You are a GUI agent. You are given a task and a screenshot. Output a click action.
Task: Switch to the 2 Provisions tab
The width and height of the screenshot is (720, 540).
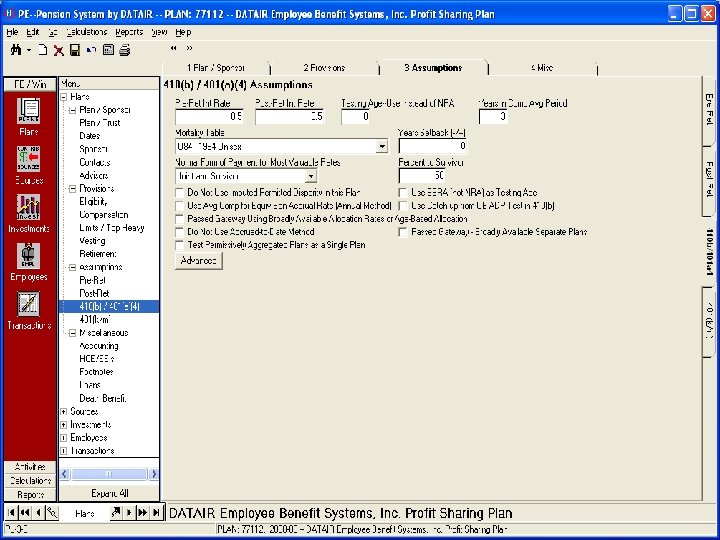click(x=324, y=68)
